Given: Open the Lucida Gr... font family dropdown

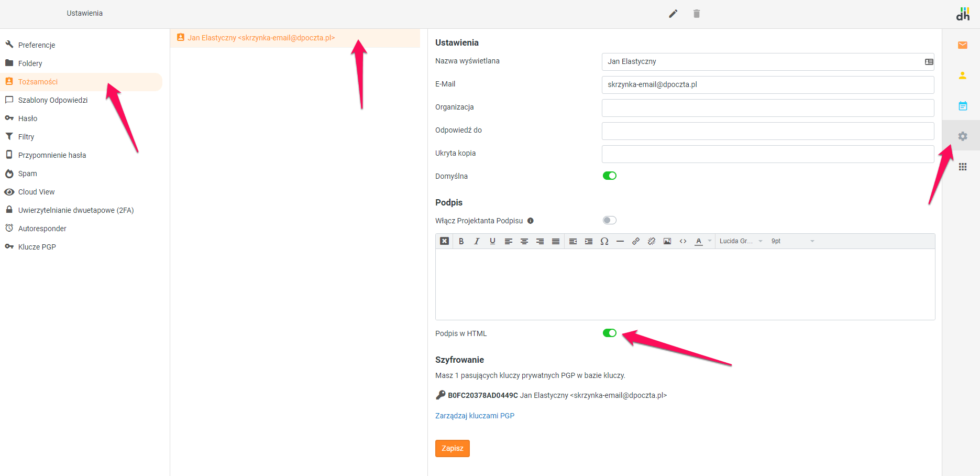Looking at the screenshot, I should [x=741, y=241].
